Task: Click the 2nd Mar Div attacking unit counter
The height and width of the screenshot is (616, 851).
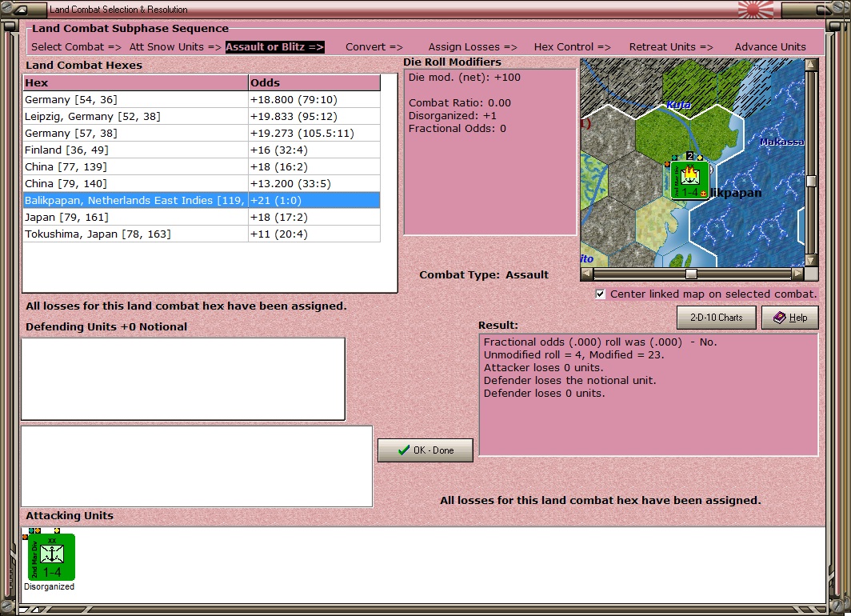Action: (51, 557)
